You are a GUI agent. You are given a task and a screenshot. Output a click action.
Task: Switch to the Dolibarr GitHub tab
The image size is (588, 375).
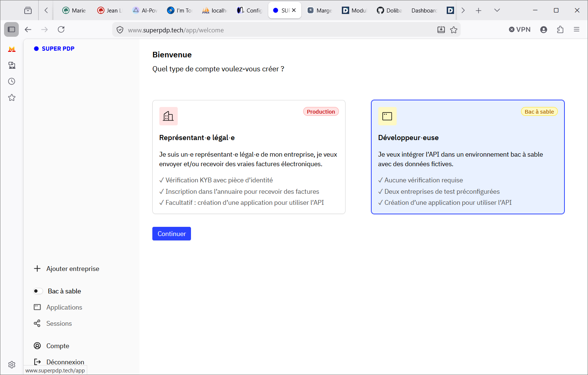(x=389, y=10)
